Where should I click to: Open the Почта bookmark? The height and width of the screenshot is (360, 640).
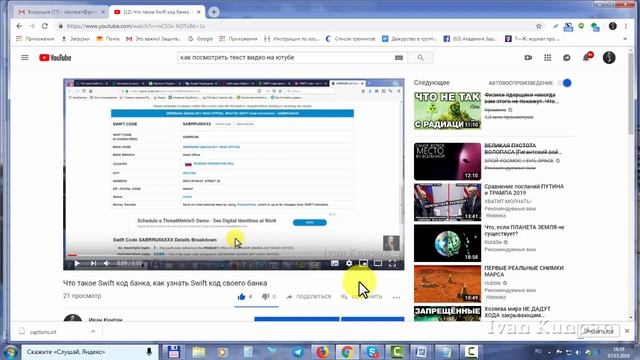[x=108, y=39]
